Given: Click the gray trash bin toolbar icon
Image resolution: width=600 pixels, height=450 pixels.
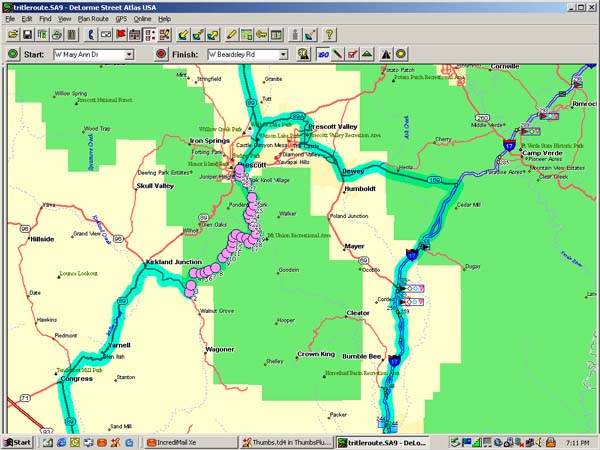Looking at the screenshot, I should click(x=72, y=35).
